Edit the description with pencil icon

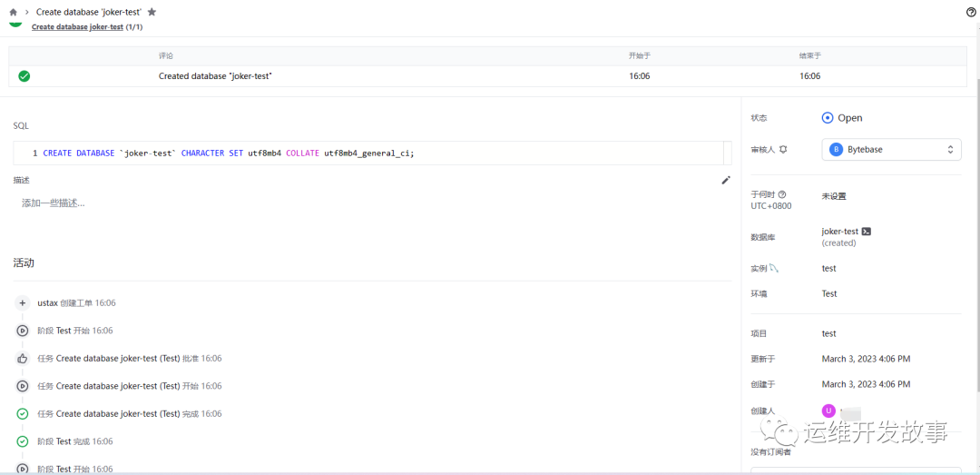(726, 180)
